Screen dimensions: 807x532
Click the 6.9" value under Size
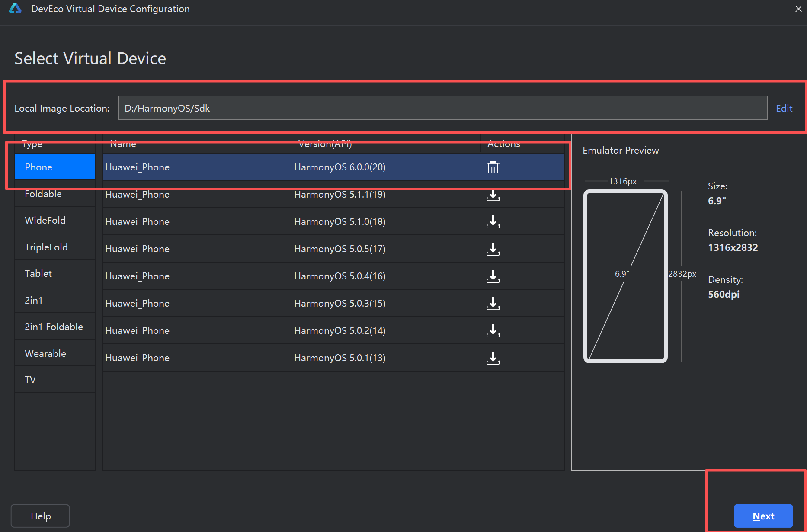[x=717, y=201]
